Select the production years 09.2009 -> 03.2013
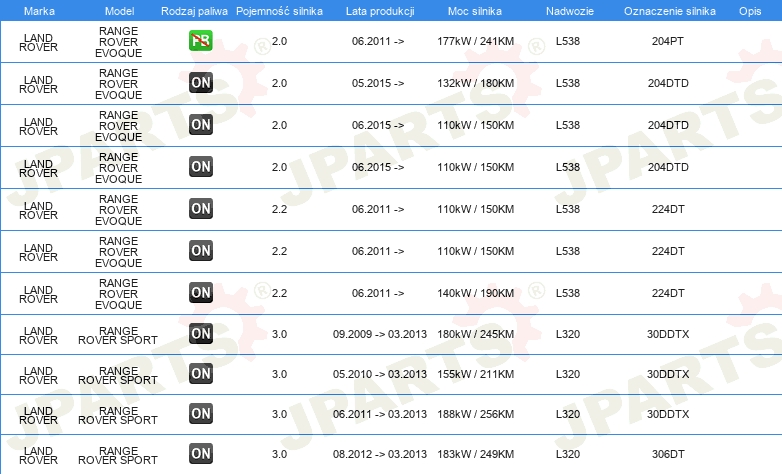 tap(380, 334)
